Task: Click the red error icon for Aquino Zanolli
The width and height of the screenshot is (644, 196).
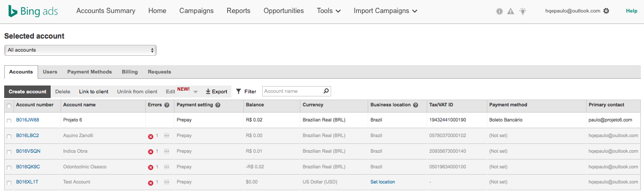Action: 151,136
